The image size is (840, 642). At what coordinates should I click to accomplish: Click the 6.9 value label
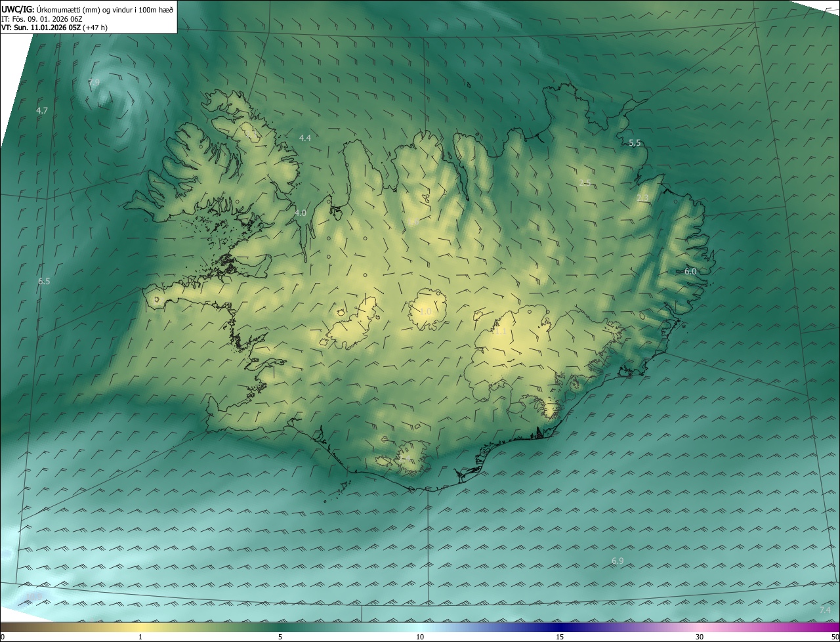coord(618,561)
